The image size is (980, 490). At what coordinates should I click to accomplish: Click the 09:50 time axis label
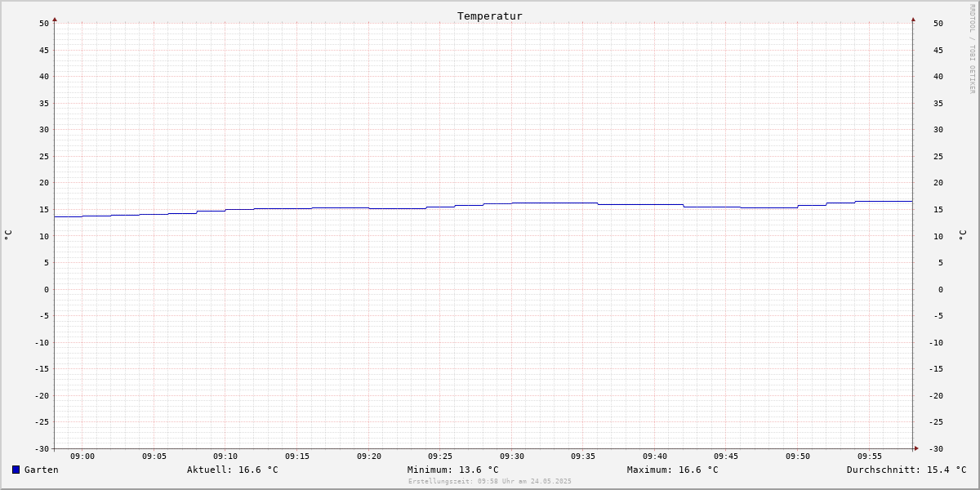pos(798,457)
